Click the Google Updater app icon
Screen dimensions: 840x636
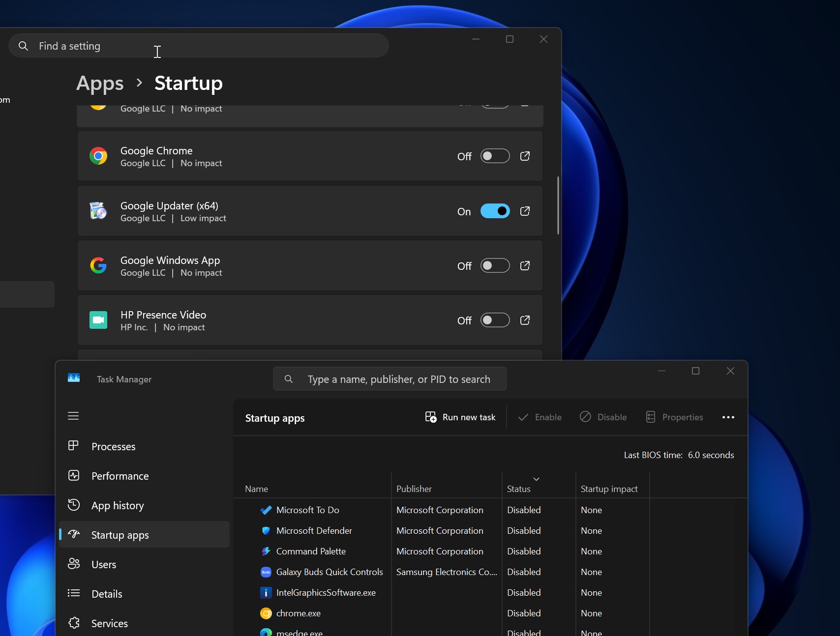(x=98, y=211)
